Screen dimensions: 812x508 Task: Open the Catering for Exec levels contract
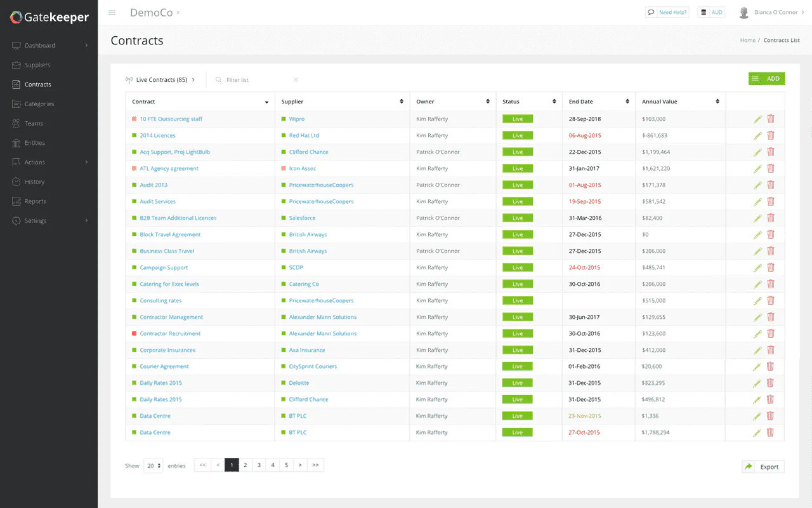pos(169,284)
